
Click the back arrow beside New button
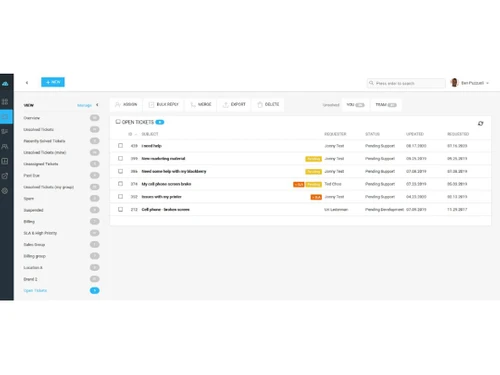tap(27, 82)
